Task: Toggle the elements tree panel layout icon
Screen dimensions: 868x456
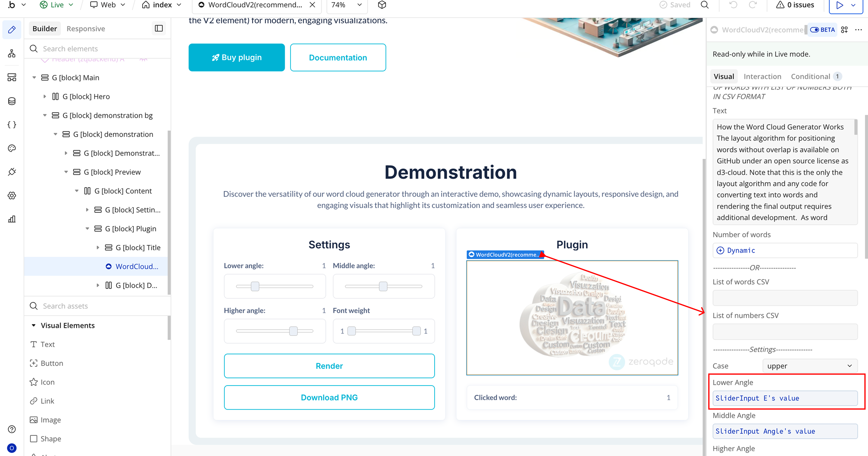Action: 158,29
